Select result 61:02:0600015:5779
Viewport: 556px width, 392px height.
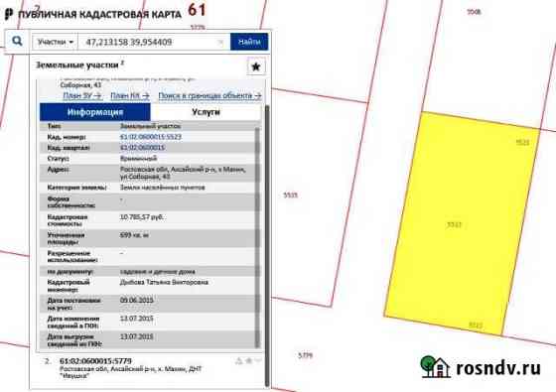[x=95, y=361]
